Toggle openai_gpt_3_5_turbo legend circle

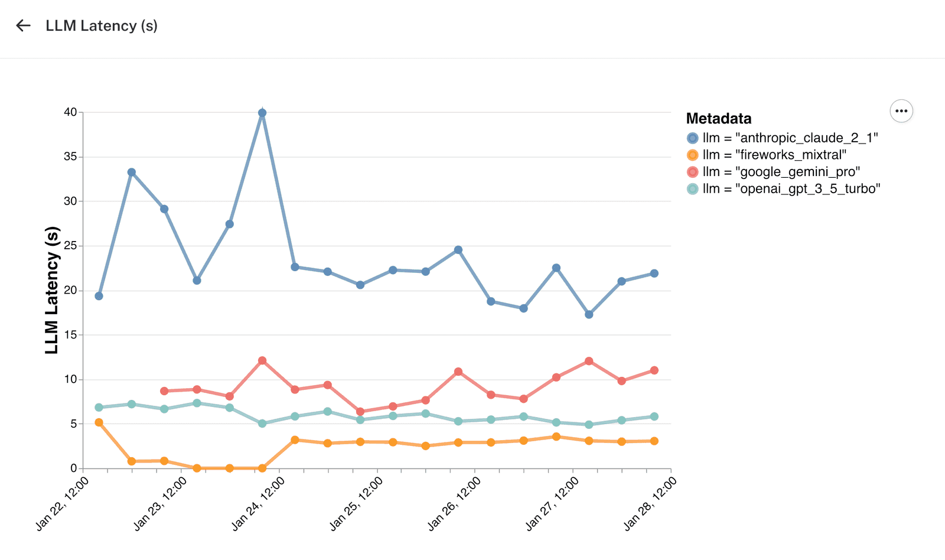pos(693,189)
